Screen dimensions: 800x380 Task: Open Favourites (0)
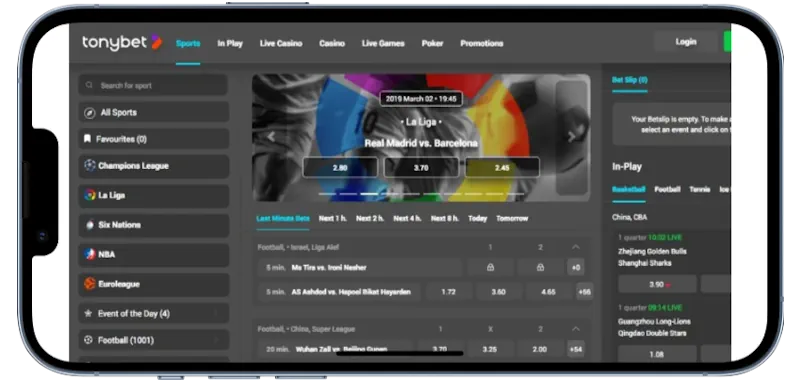tap(153, 139)
